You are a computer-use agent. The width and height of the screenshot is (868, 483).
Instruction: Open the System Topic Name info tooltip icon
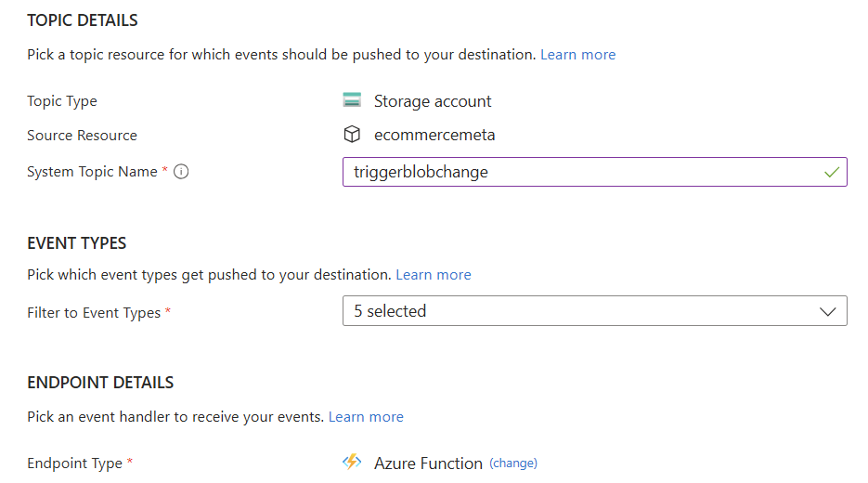pos(181,172)
